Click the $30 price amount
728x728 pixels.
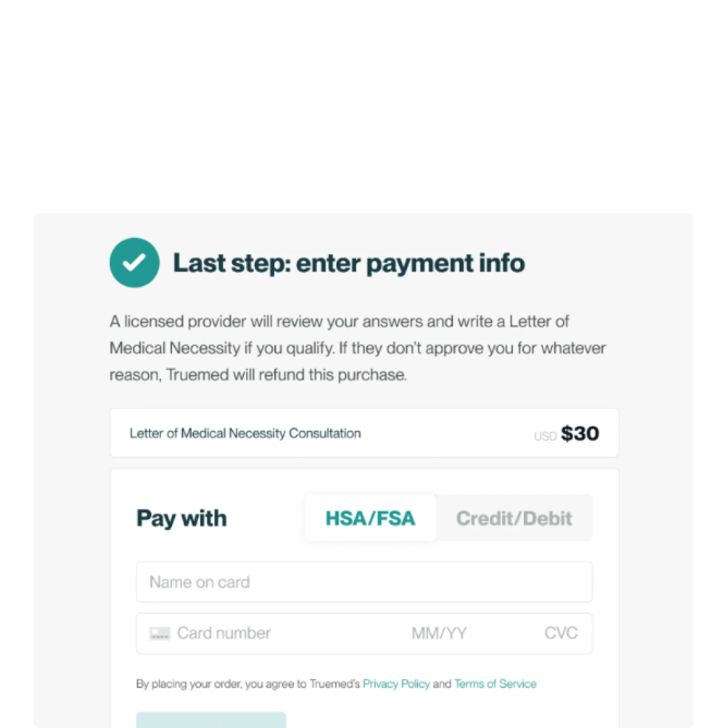click(x=580, y=433)
